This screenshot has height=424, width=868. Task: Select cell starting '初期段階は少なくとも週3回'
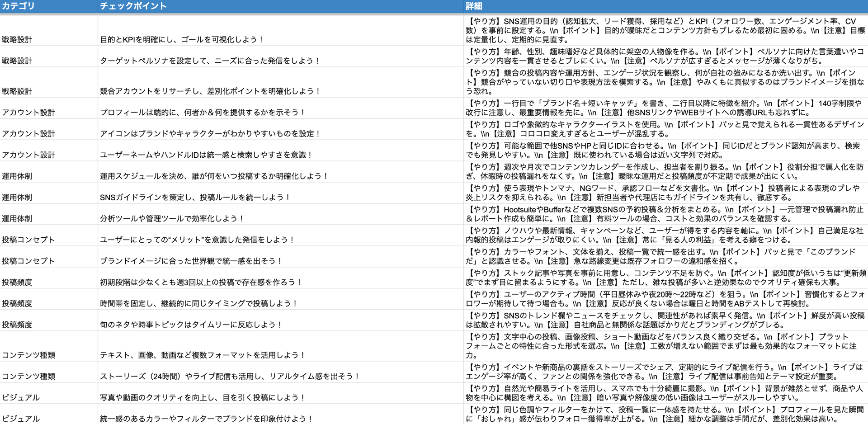pos(281,278)
